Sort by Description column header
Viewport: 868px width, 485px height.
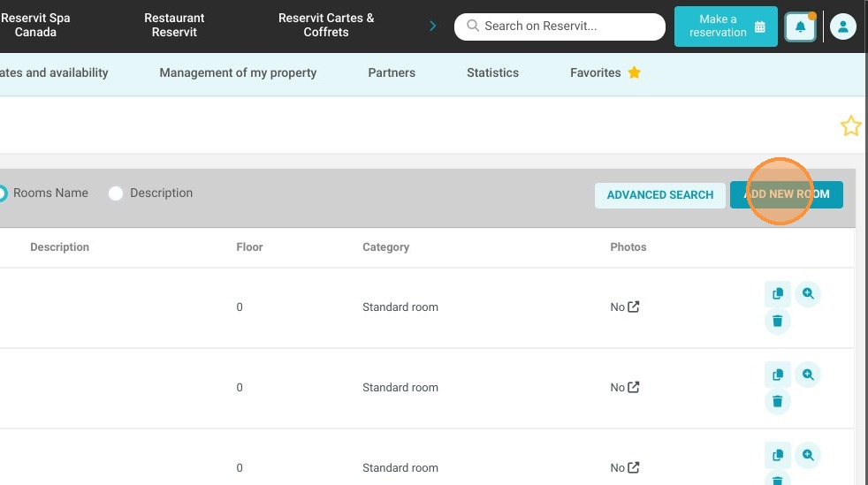coord(60,247)
